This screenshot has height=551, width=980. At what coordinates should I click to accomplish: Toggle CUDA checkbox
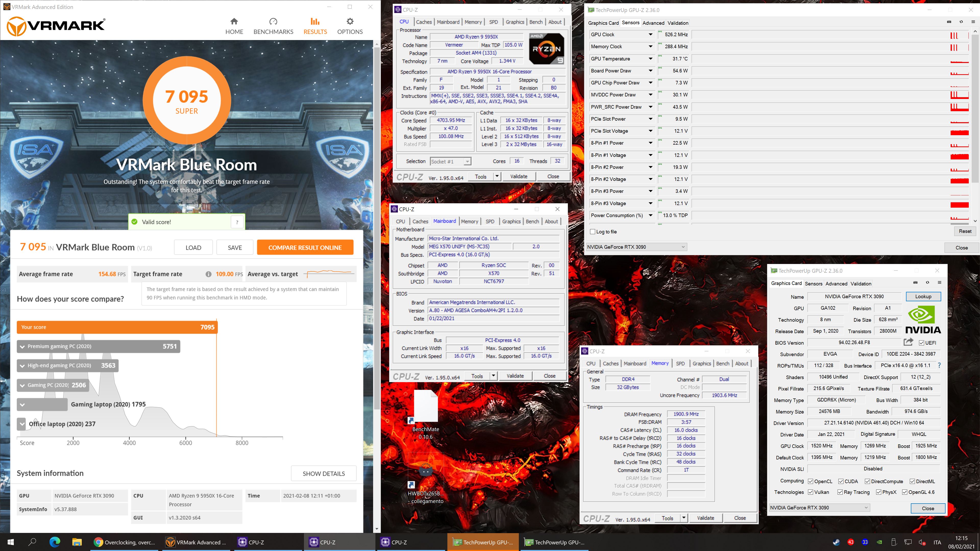click(x=841, y=481)
